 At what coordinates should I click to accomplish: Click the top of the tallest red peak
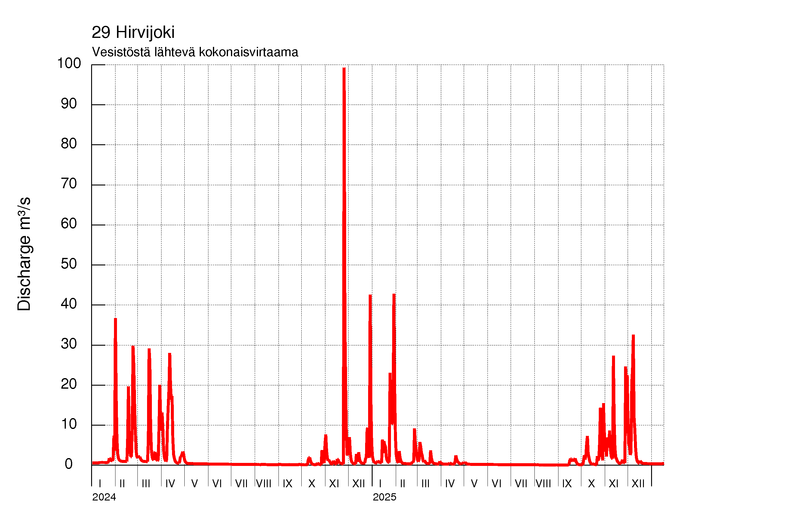click(x=344, y=69)
